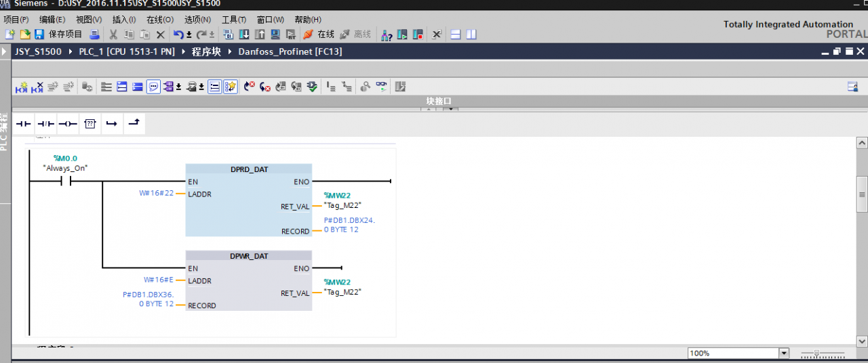Image resolution: width=868 pixels, height=363 pixels.
Task: Open the tag information dropdown arrow
Action: (x=203, y=87)
